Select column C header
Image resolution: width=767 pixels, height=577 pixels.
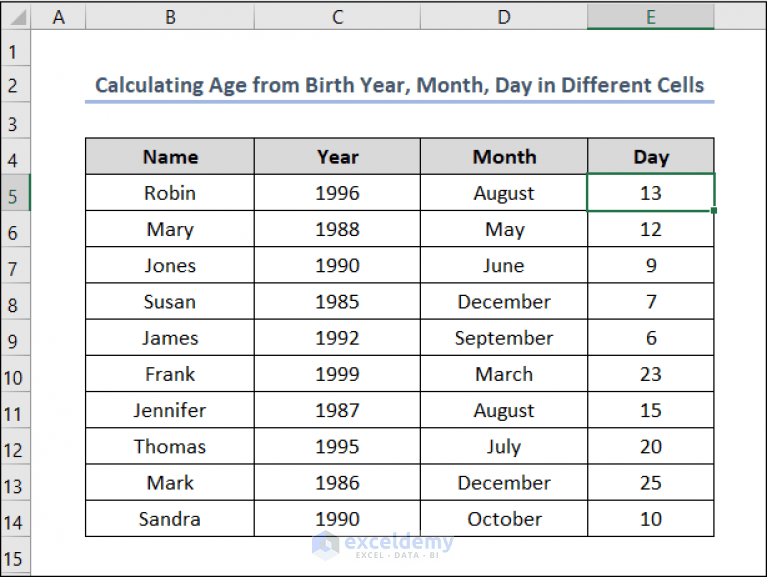[x=337, y=17]
